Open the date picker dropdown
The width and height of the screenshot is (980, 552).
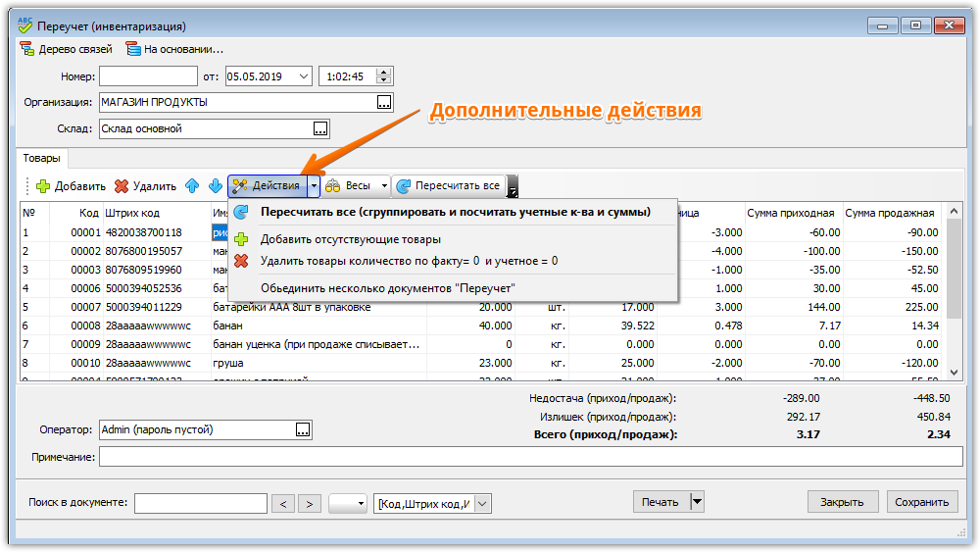[x=304, y=76]
